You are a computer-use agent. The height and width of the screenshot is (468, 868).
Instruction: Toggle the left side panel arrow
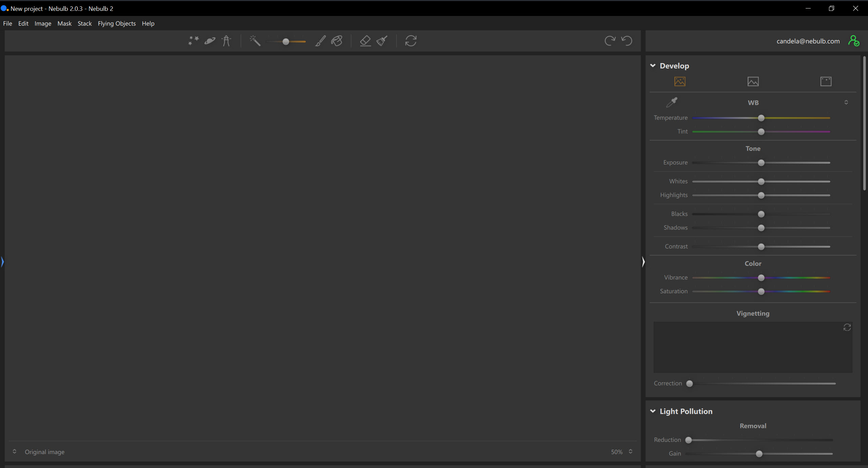2,261
